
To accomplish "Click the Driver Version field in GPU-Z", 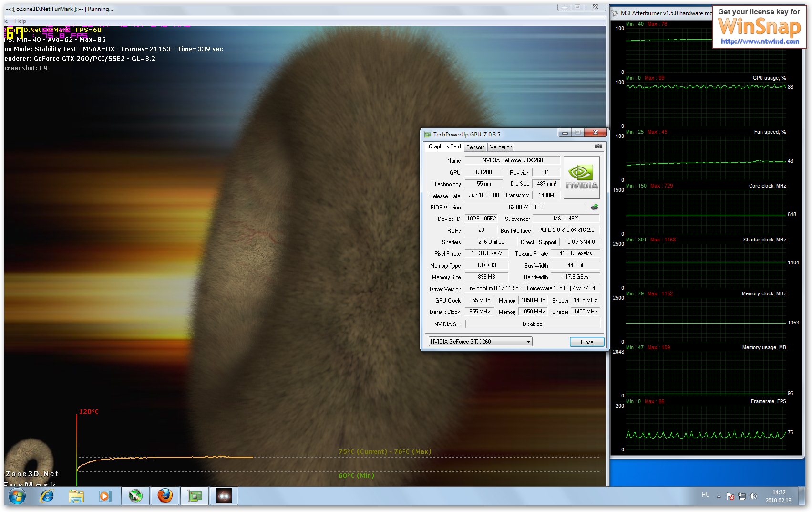I will pos(532,288).
